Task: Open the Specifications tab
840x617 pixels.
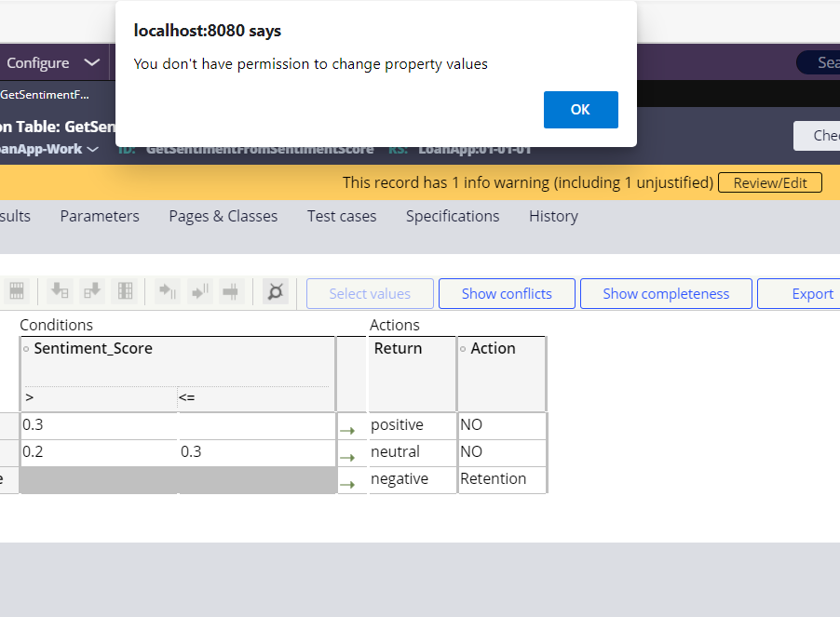Action: pyautogui.click(x=452, y=216)
